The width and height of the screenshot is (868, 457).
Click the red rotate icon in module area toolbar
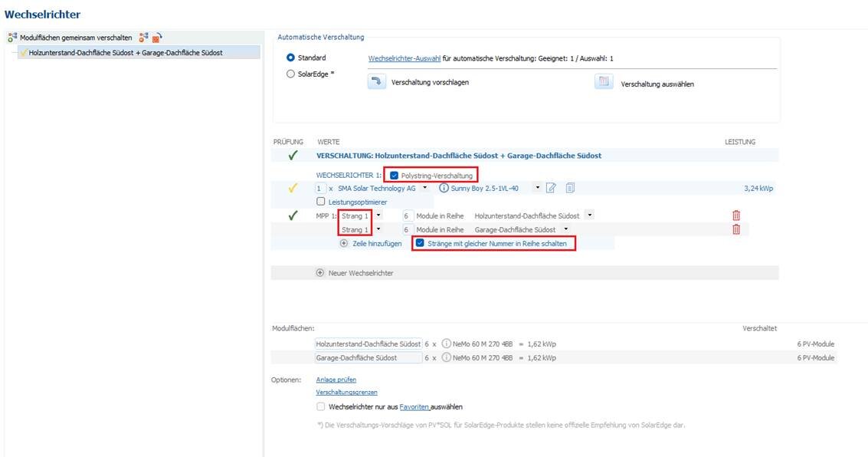pyautogui.click(x=156, y=38)
